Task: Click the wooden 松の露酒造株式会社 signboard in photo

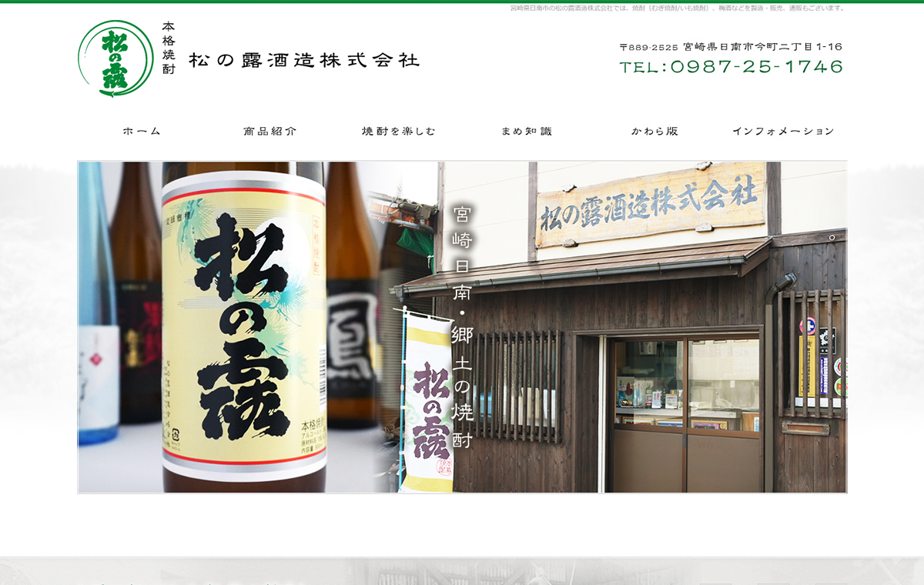Action: coord(650,204)
